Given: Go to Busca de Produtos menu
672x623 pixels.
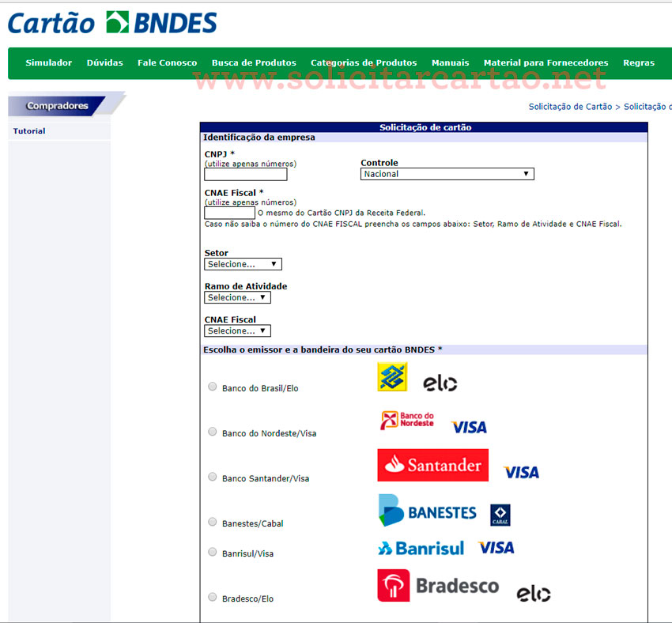Looking at the screenshot, I should [x=254, y=63].
